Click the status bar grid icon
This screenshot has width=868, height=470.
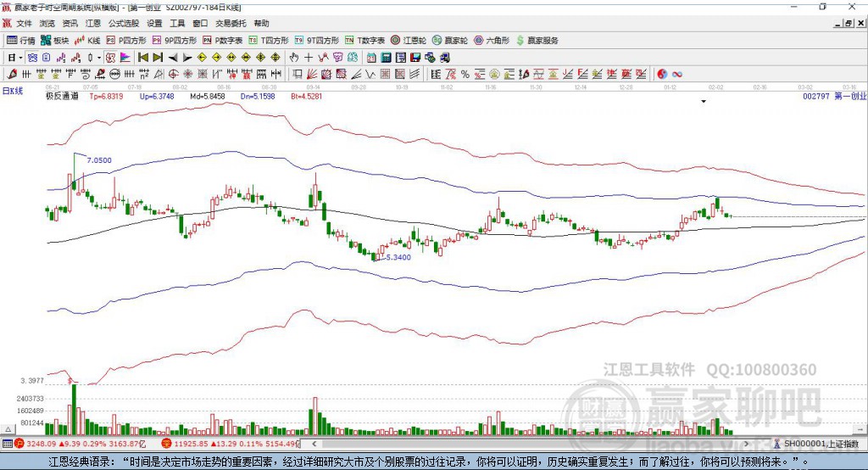coord(7,444)
